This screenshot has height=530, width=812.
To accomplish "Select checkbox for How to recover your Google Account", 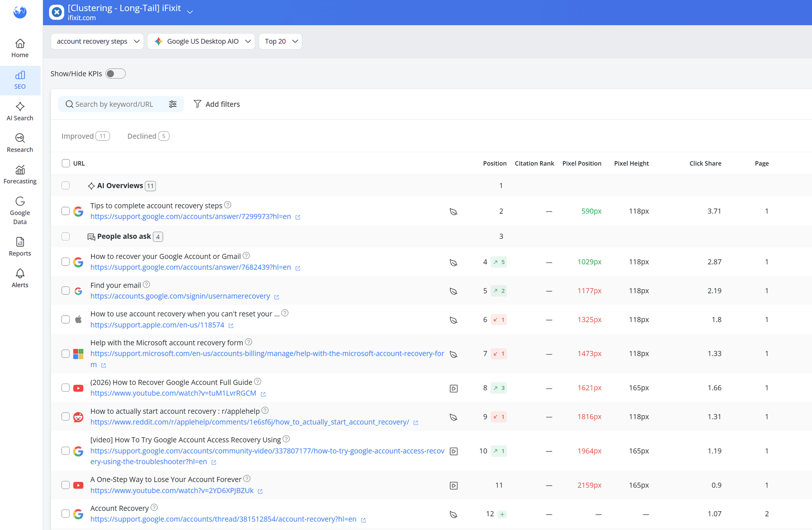I will pyautogui.click(x=65, y=261).
